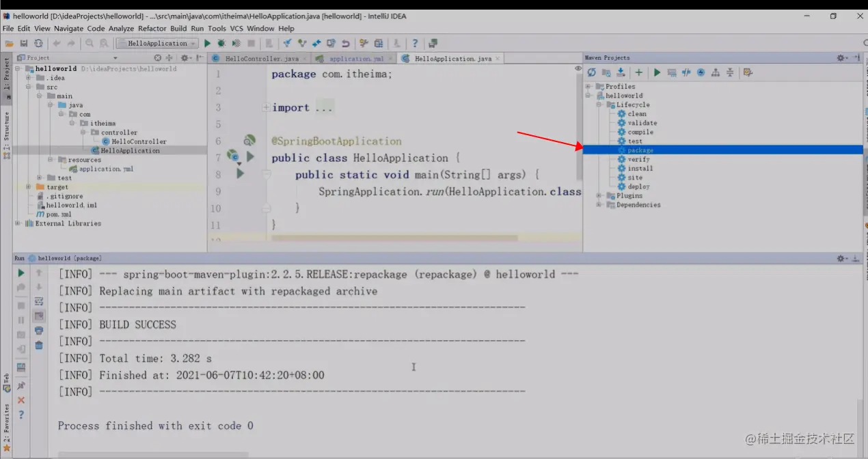Open the Refactor menu

[152, 29]
